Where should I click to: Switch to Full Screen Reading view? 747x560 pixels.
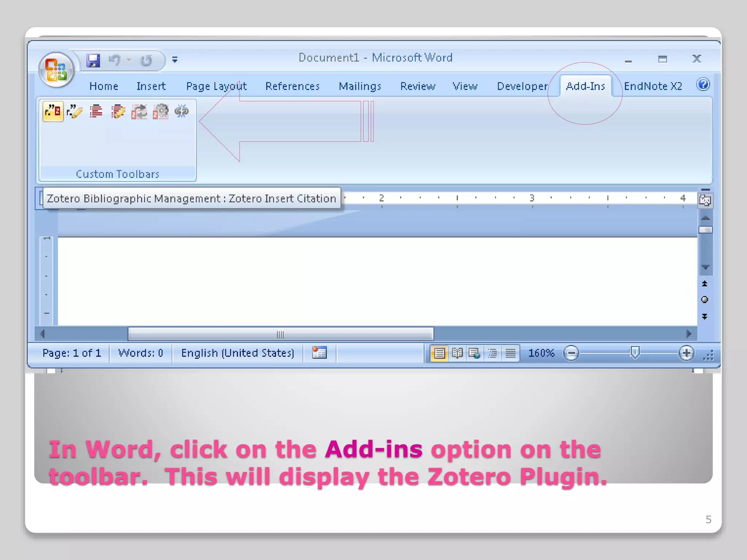click(x=457, y=353)
